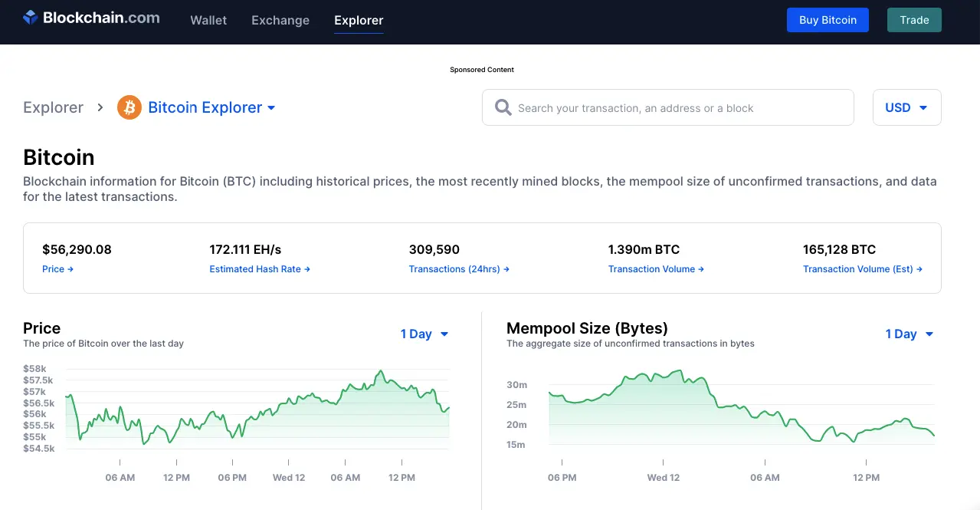Click the 172.111 EH/s value
980x510 pixels.
(245, 249)
